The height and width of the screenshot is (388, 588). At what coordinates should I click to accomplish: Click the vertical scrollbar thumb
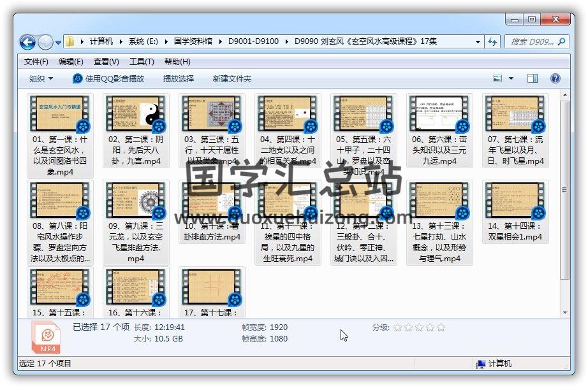[564, 189]
